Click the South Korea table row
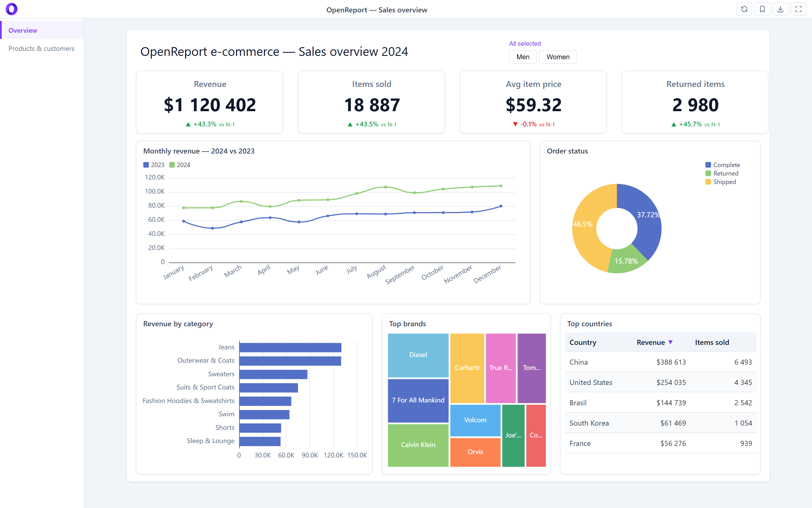812x508 pixels. (661, 423)
